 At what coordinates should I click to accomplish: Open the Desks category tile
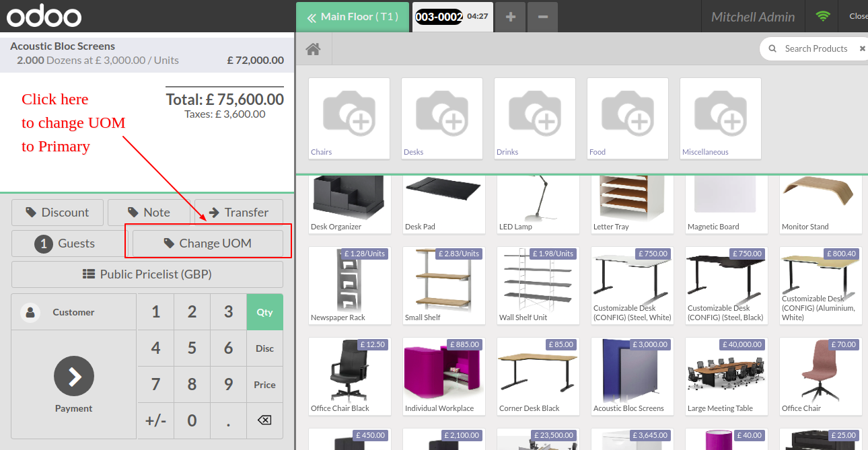442,118
